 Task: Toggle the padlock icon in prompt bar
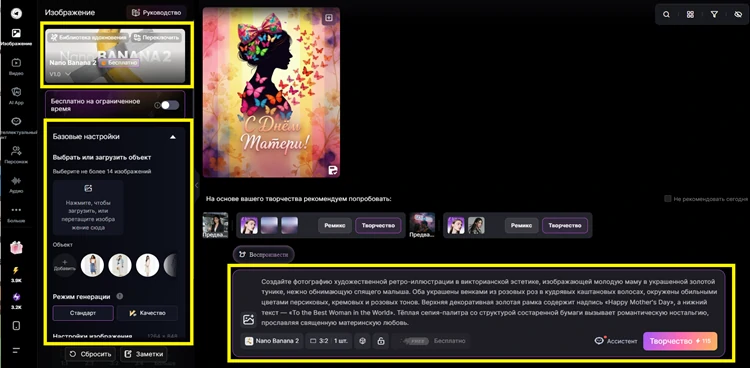[x=381, y=341]
